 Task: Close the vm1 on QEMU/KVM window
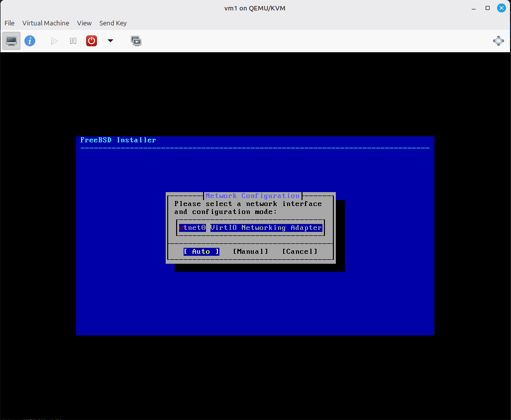tap(501, 8)
